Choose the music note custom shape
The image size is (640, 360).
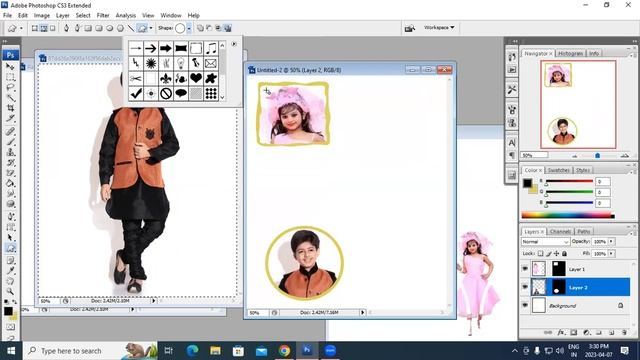pyautogui.click(x=211, y=48)
